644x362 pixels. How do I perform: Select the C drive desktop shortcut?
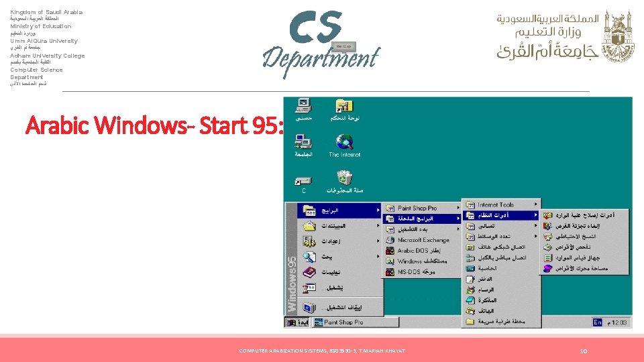pyautogui.click(x=303, y=184)
